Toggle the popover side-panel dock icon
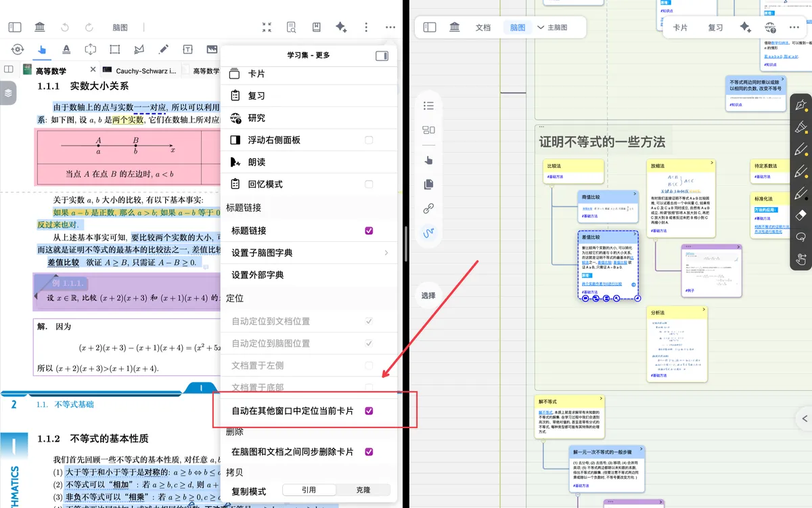Screen dimensions: 812x508 382,56
